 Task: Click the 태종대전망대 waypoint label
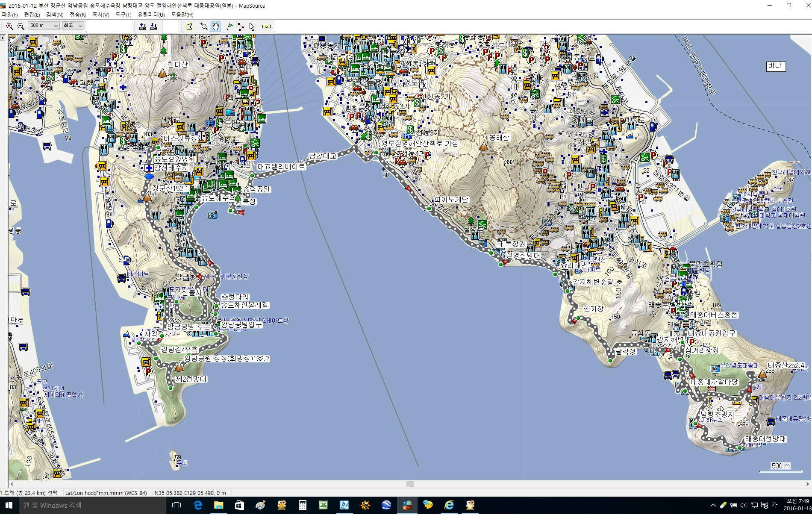click(x=765, y=439)
